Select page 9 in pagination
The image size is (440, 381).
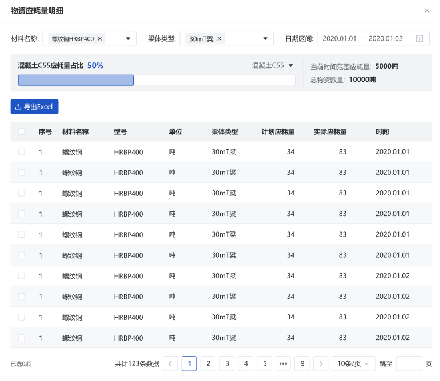[x=302, y=363]
